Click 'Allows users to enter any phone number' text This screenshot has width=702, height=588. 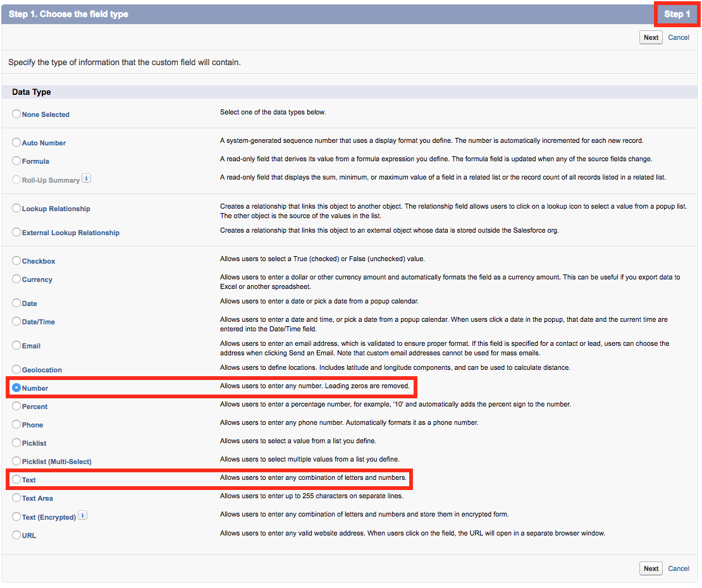pos(349,422)
